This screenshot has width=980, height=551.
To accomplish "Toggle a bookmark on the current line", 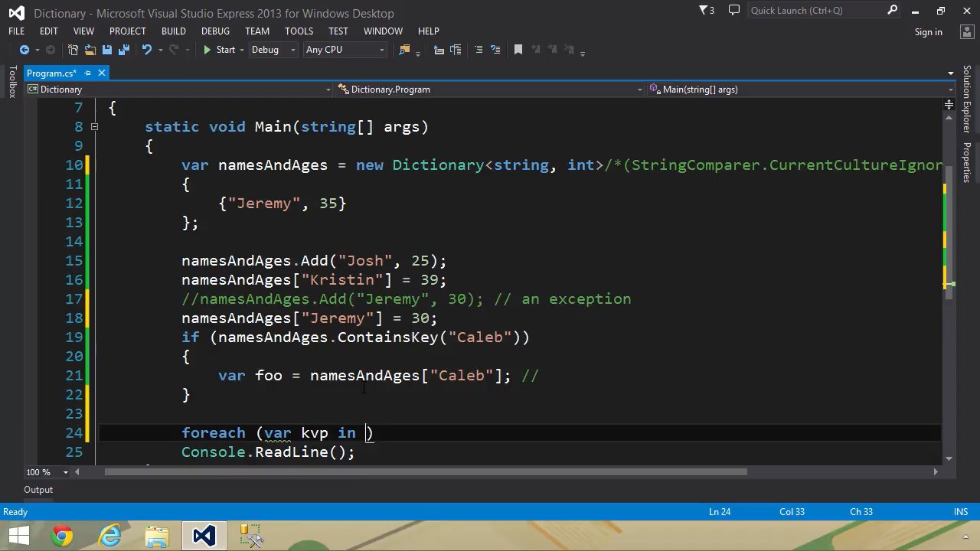I will [518, 50].
